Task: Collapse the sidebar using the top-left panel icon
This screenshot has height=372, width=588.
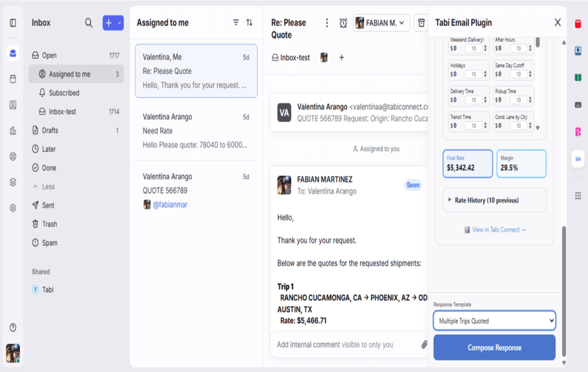Action: pos(13,22)
